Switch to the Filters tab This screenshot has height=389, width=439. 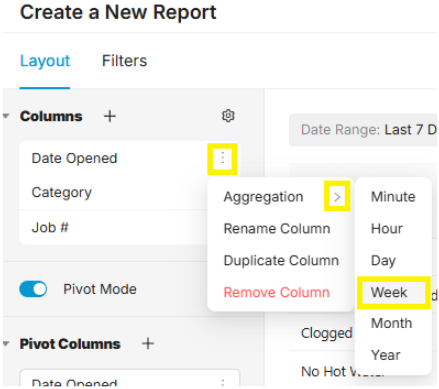tap(124, 61)
